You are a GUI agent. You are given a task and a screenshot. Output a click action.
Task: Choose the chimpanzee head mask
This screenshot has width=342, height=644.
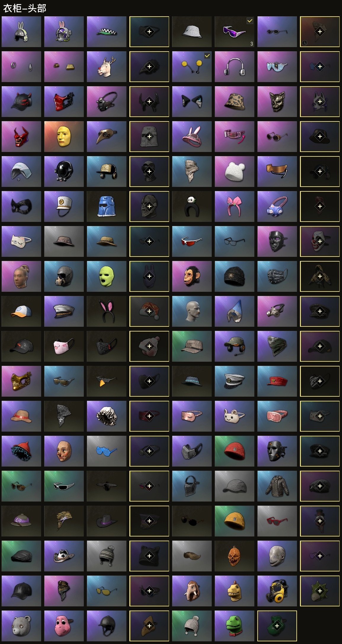pyautogui.click(x=192, y=276)
